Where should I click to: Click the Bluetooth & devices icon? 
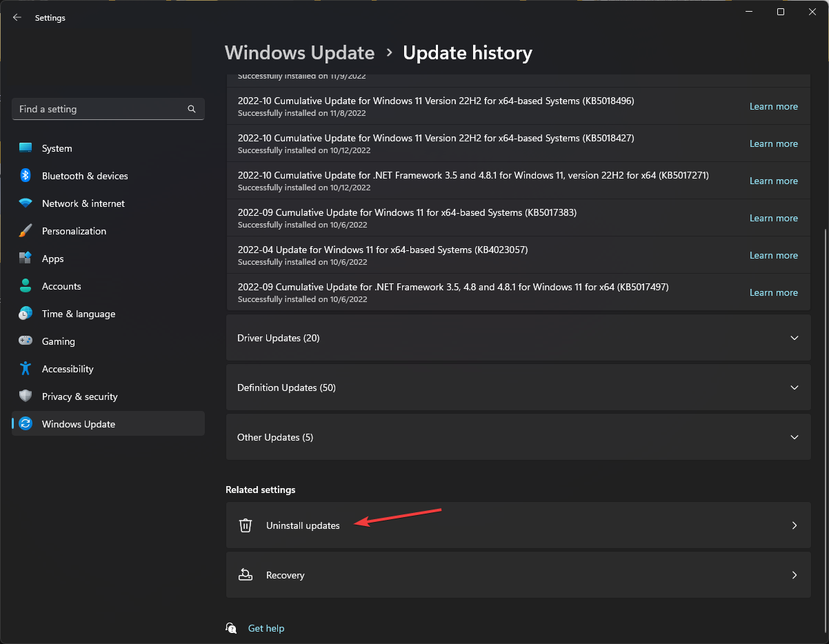click(26, 176)
